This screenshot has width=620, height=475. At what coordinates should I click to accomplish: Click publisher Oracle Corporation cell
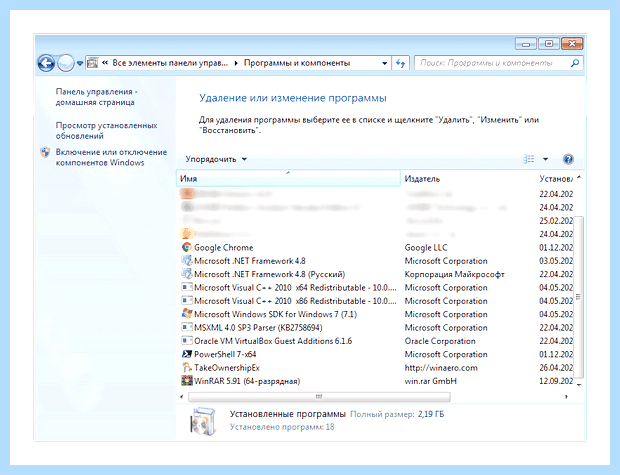click(440, 341)
